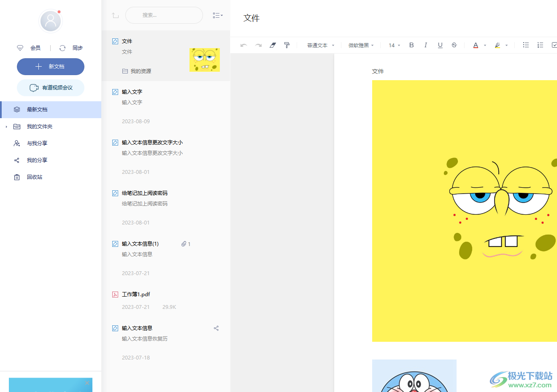Open note 给笔记加上阅读密码
The height and width of the screenshot is (392, 557).
(166, 208)
